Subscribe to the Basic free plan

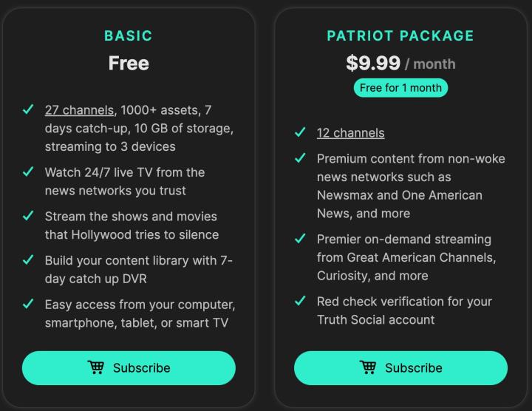129,368
